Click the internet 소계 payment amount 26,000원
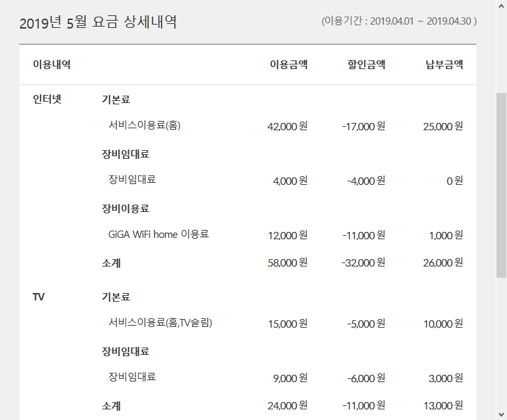Screen dimensions: 507x420 (x=443, y=262)
